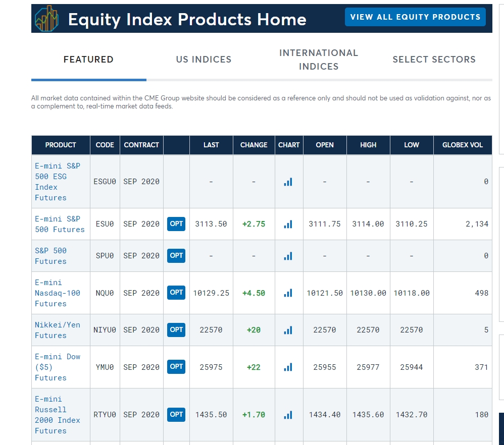Show Nikkei/Yen Futures chart
The height and width of the screenshot is (445, 504).
pos(288,330)
